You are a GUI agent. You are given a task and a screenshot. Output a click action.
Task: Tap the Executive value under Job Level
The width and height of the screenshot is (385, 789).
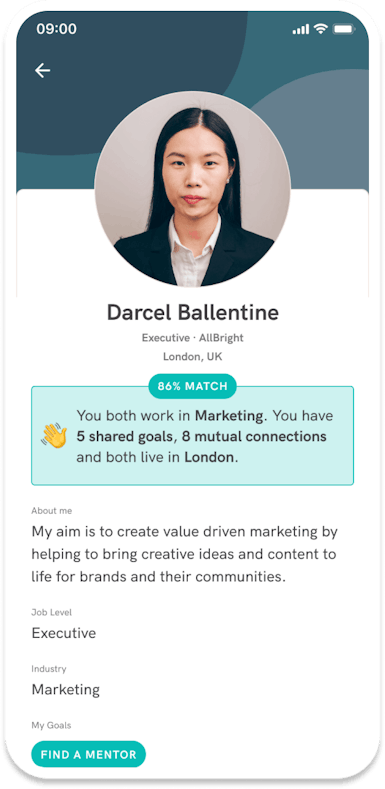tap(64, 633)
